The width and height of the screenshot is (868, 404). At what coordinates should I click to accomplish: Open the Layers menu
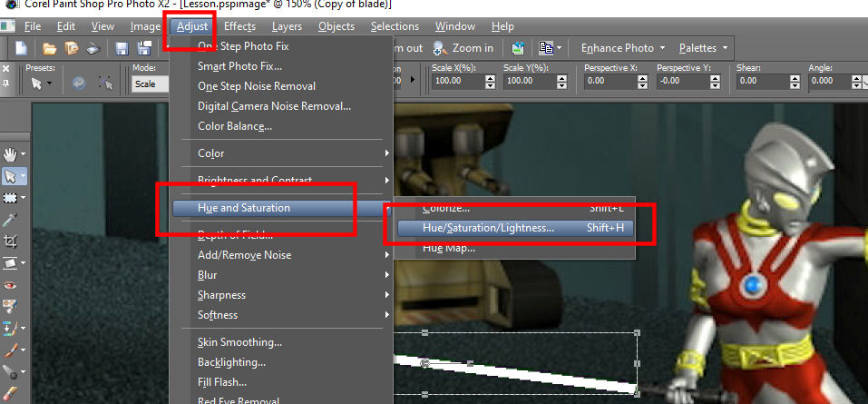pos(287,26)
